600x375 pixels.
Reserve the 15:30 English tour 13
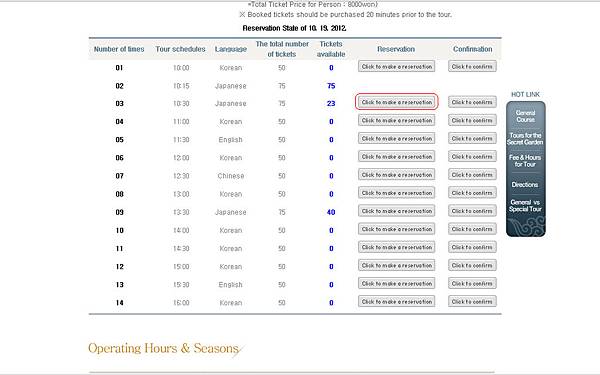396,284
